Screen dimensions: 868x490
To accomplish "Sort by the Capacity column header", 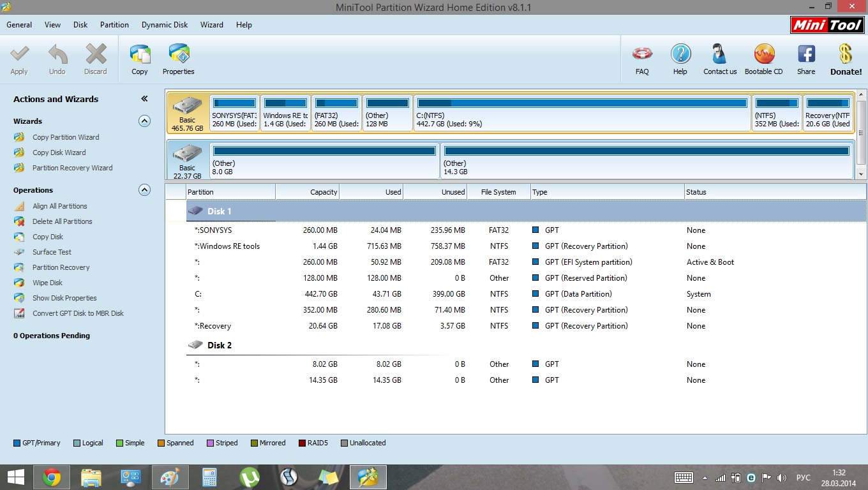I will click(307, 192).
